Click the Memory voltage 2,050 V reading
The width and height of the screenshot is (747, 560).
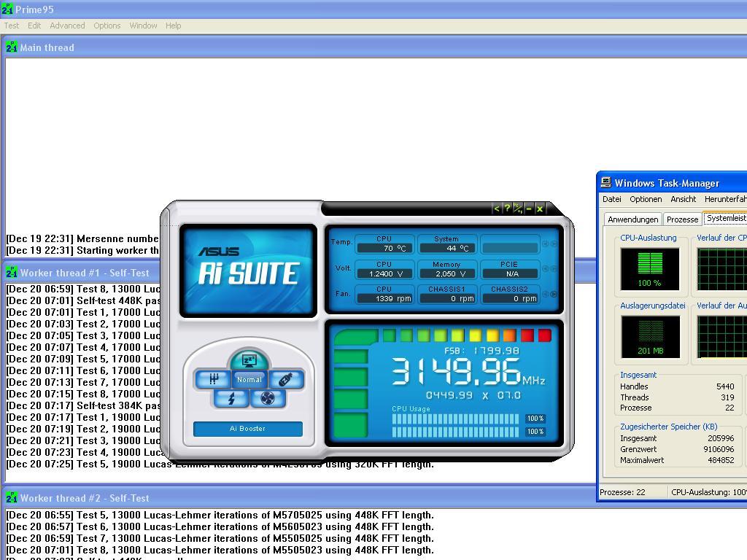click(x=447, y=274)
